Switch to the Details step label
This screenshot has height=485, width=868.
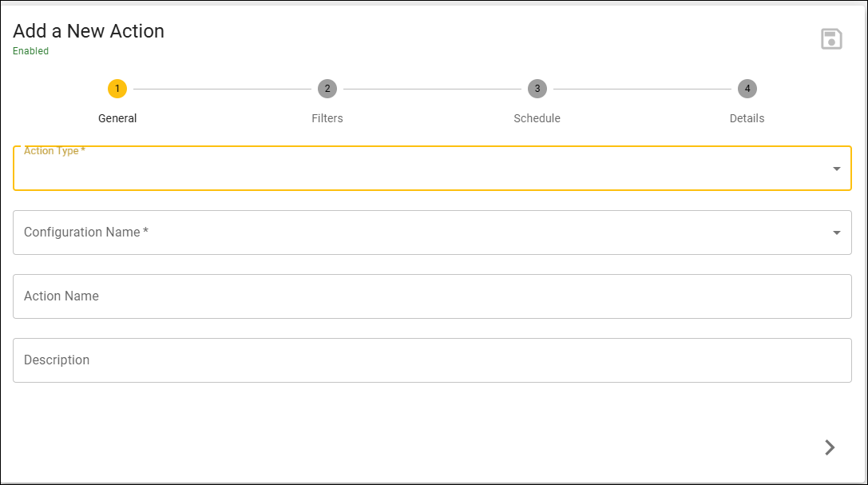coord(747,118)
